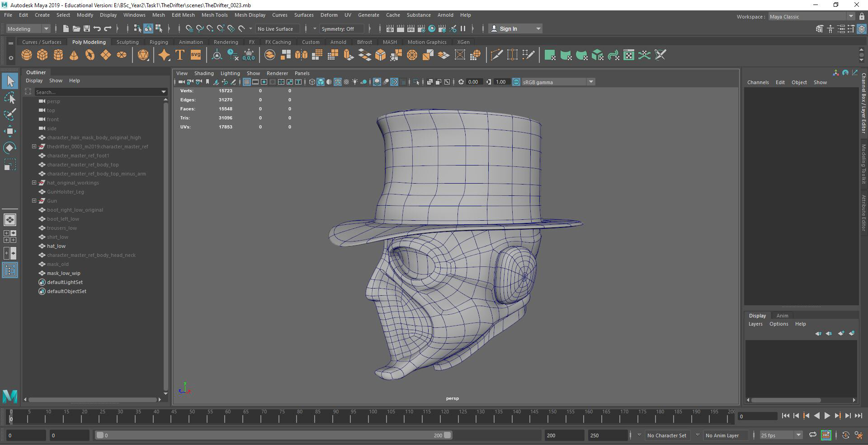Select the Lasso tool in the toolbox

pos(9,98)
